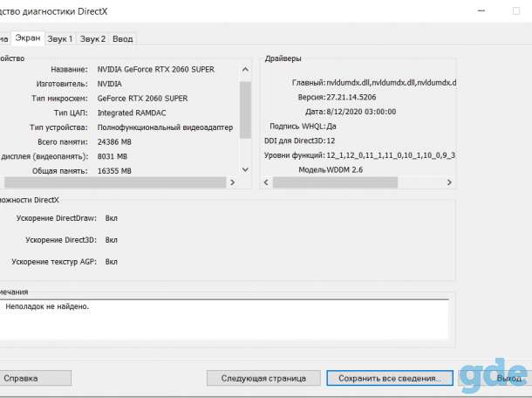Select driver model 'WDDM 2.6'
Screen dimensions: 532x398
coord(344,170)
